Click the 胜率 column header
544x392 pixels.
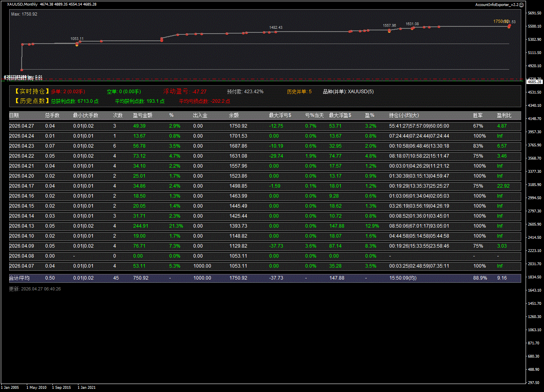pos(478,116)
